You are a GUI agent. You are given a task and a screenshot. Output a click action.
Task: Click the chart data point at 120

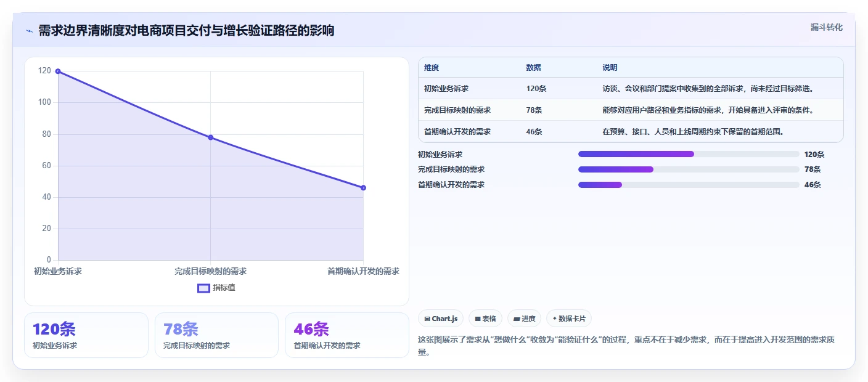(x=58, y=71)
